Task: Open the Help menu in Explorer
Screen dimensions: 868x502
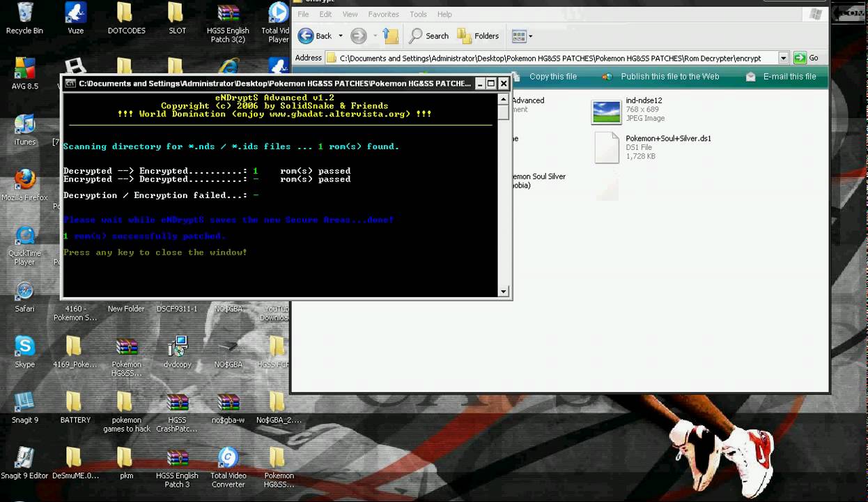Action: click(x=444, y=14)
